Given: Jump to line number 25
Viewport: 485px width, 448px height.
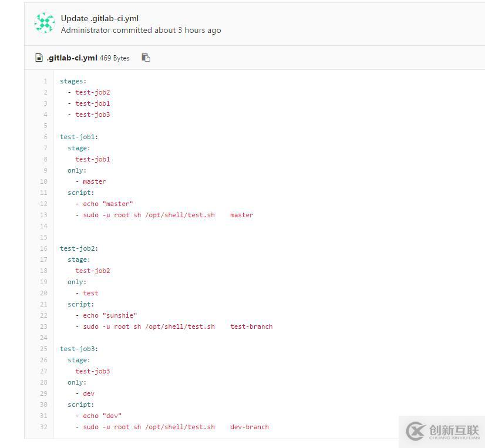Looking at the screenshot, I should click(43, 349).
